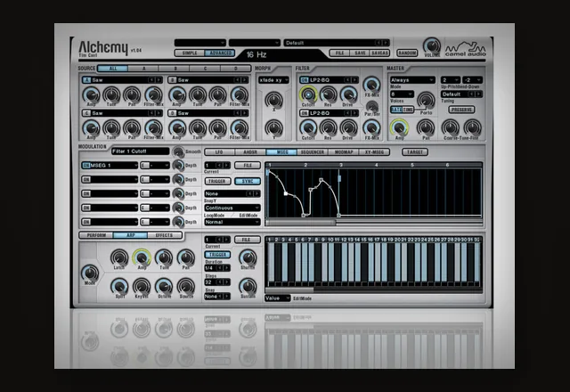Viewport: 570px width, 392px height.
Task: Click the Alchemy logo title
Action: pyautogui.click(x=103, y=47)
